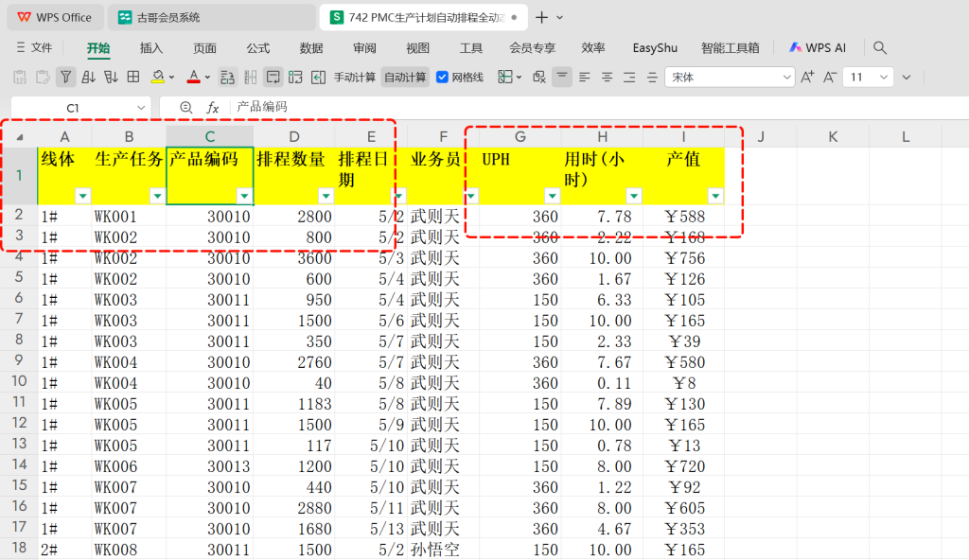
Task: Open filter dropdown for 生产任务 column
Action: click(158, 196)
